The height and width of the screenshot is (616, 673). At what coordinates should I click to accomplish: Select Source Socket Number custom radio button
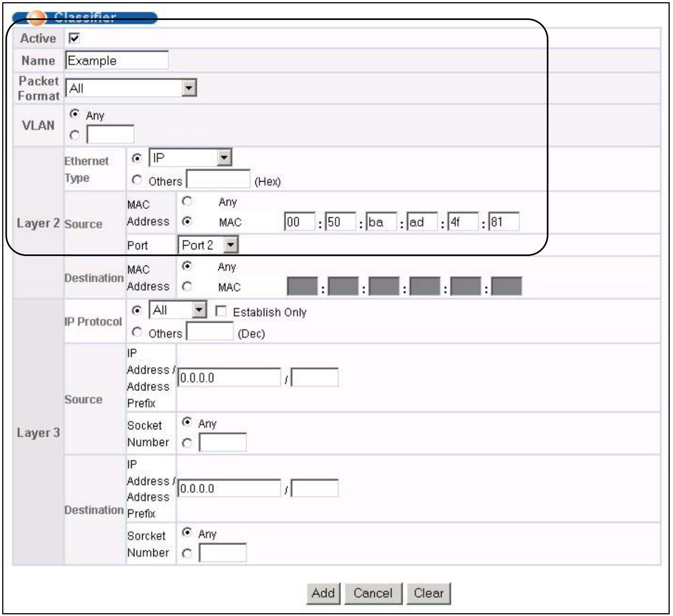point(187,443)
